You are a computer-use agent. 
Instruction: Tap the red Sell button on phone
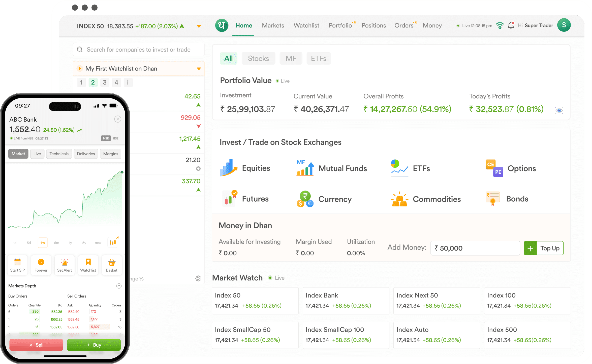[x=36, y=345]
